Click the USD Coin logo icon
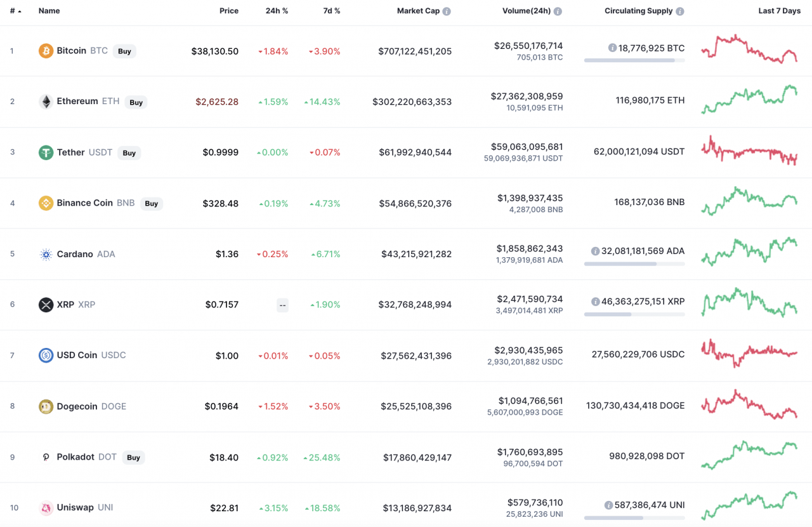The height and width of the screenshot is (527, 812). pyautogui.click(x=46, y=356)
